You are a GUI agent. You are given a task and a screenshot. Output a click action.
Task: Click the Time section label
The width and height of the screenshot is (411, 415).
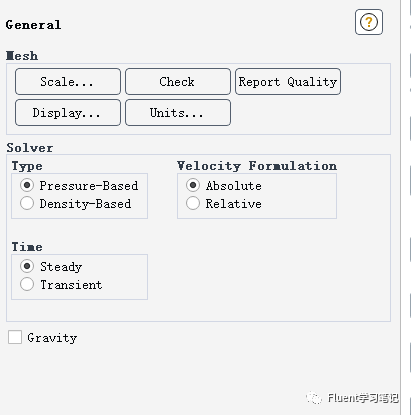27,247
